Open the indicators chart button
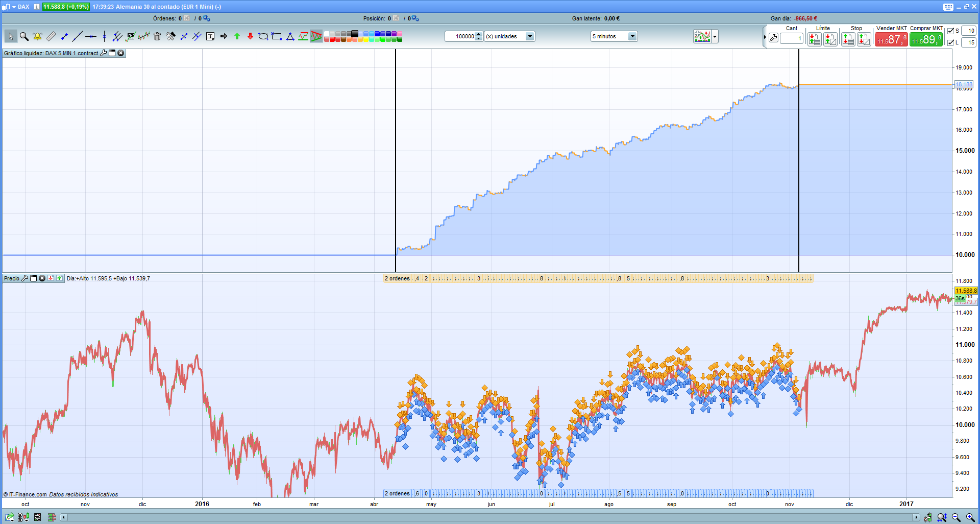 tap(702, 36)
